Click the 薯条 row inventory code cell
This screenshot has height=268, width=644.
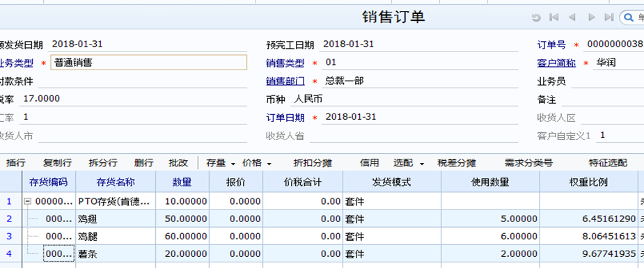point(58,254)
